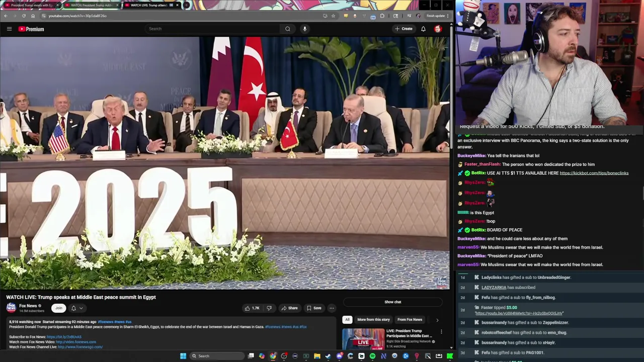Click LADYZARKIA username in the sub feed

point(494,288)
